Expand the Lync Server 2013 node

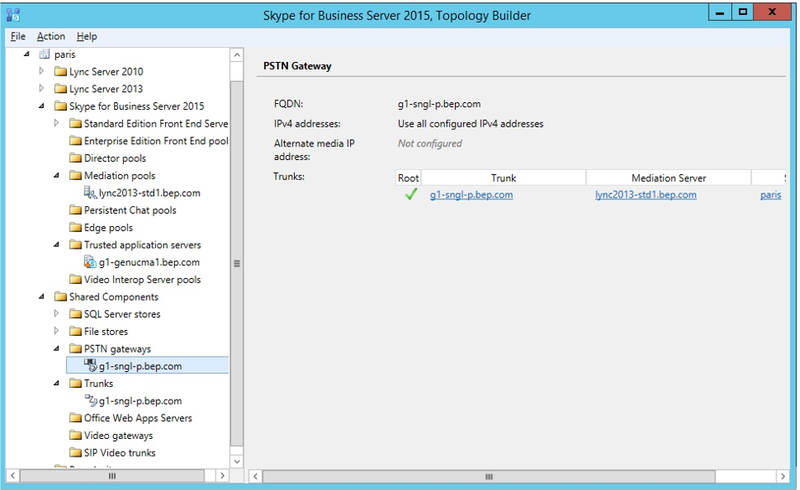(x=41, y=88)
